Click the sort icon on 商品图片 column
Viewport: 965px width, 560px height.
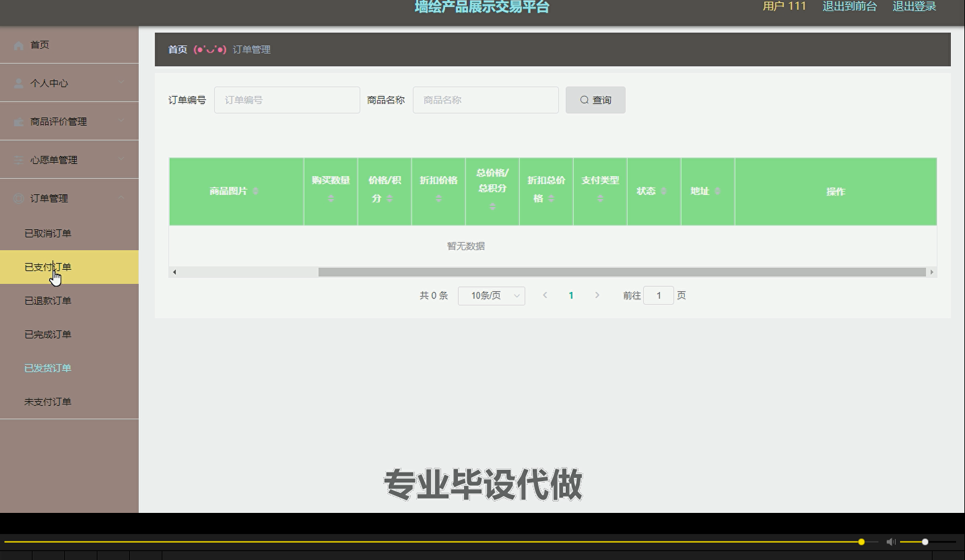[257, 191]
